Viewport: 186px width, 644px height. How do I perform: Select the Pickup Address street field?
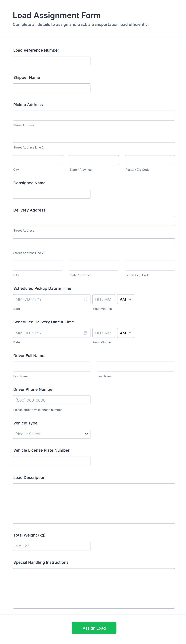click(94, 115)
